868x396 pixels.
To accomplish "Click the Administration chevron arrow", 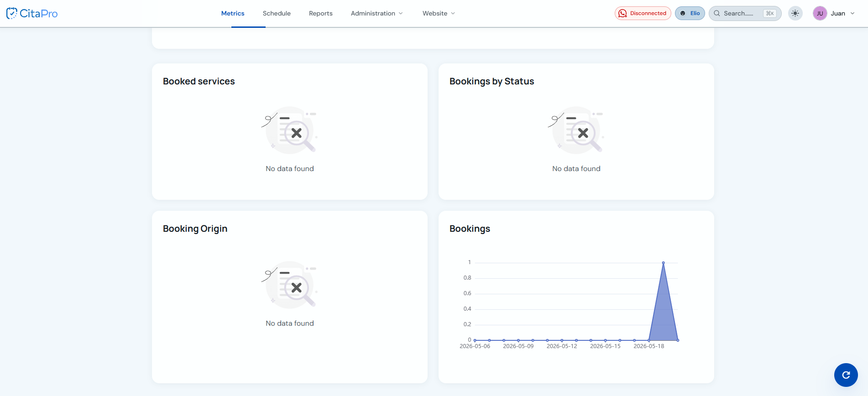I will (x=401, y=13).
